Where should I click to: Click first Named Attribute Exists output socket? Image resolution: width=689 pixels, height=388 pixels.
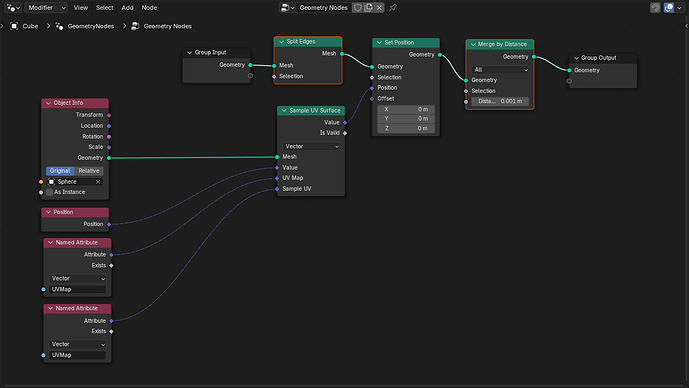click(111, 265)
